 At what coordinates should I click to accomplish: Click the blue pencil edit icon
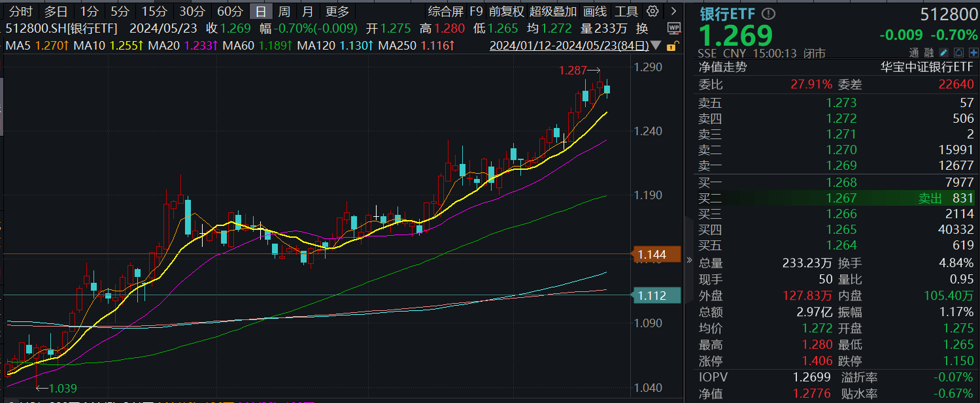pos(943,52)
